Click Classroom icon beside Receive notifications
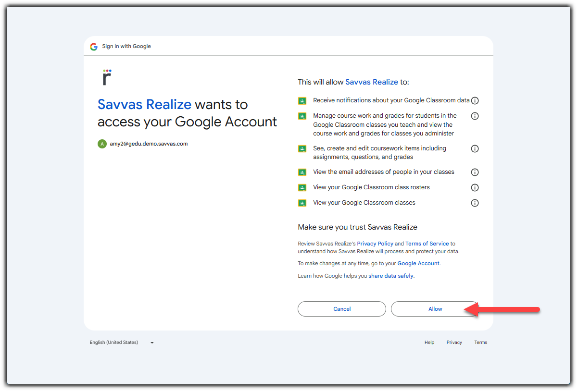The image size is (578, 392). point(302,101)
